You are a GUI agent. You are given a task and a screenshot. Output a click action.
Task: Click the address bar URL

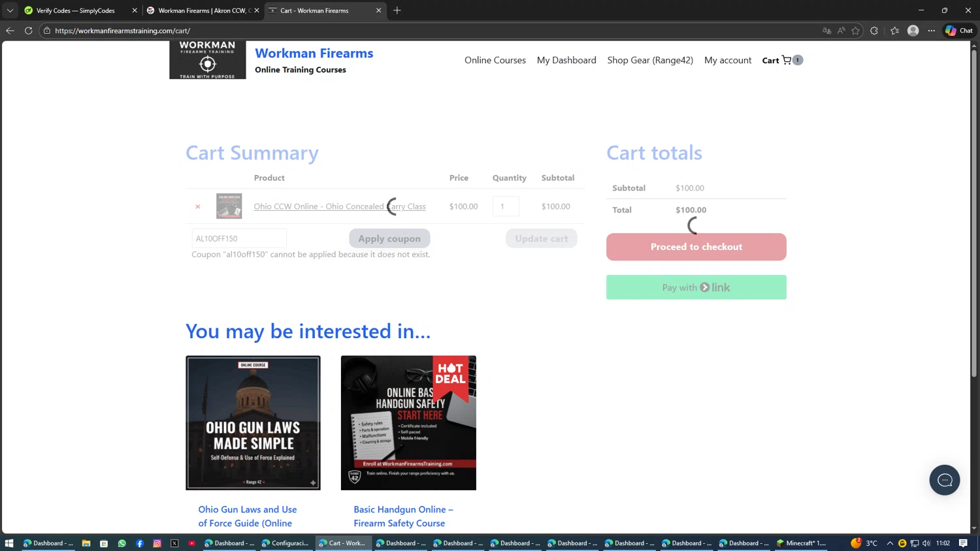tap(123, 31)
